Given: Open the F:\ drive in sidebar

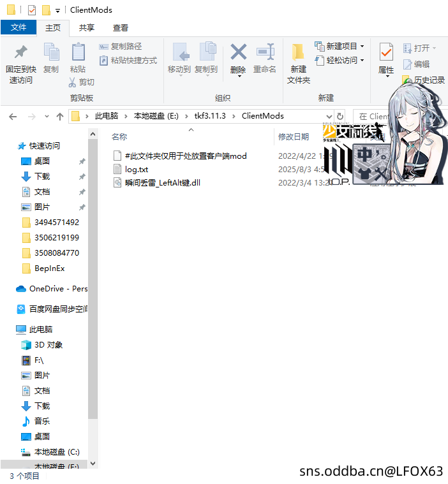Looking at the screenshot, I should [39, 360].
